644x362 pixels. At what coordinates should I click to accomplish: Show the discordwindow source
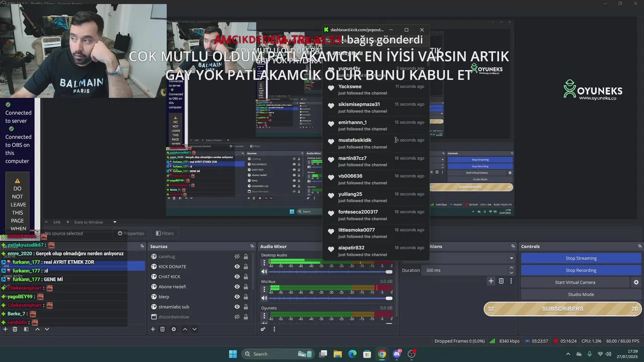237,317
